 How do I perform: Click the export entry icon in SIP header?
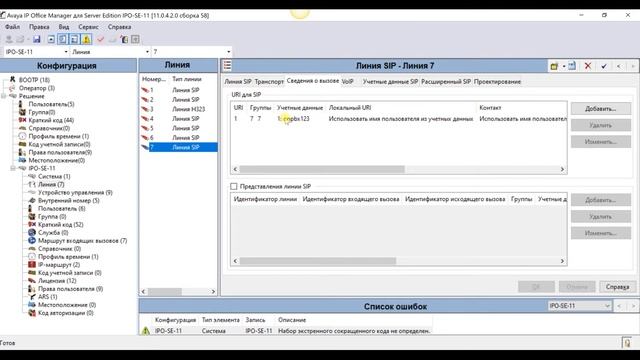click(572, 66)
